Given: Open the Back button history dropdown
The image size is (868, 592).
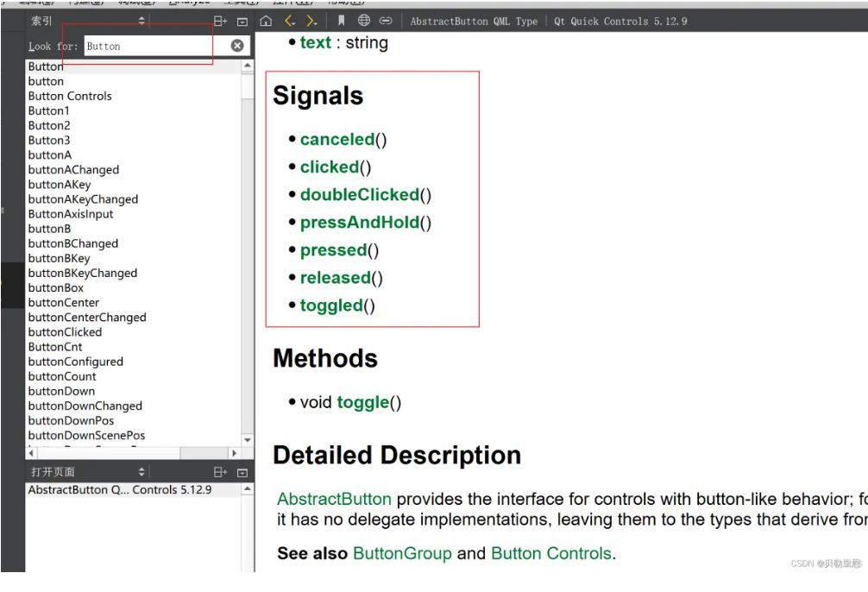Looking at the screenshot, I should (x=294, y=23).
